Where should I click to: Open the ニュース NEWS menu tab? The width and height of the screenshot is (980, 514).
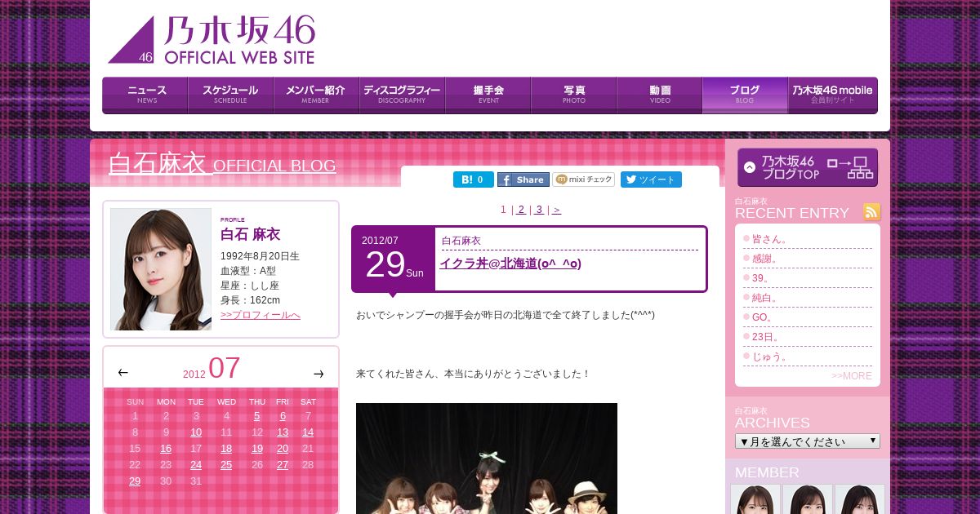click(145, 95)
